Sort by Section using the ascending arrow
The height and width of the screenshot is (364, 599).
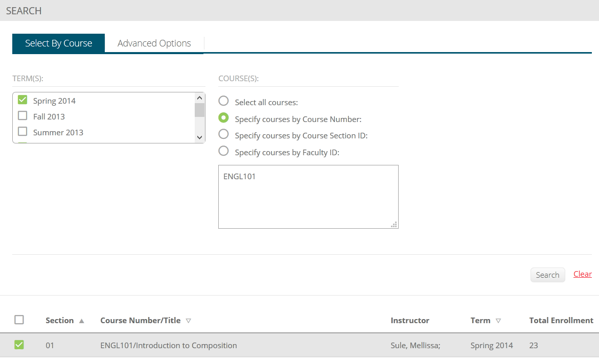point(81,321)
